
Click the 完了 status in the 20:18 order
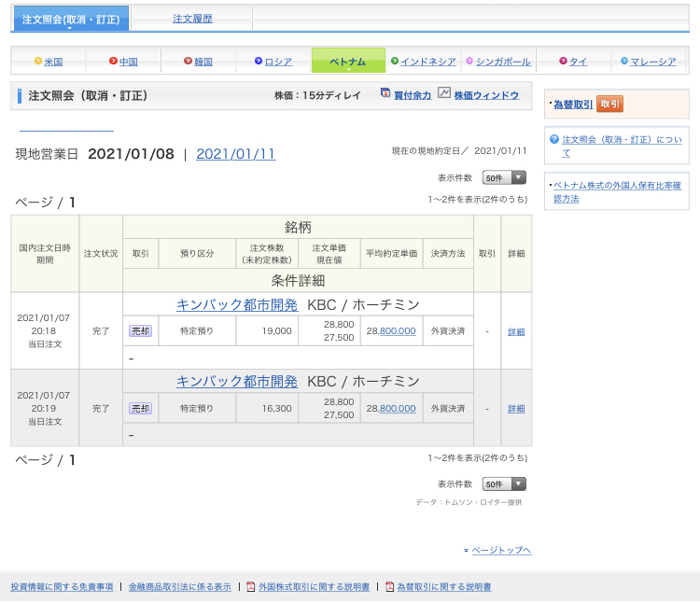101,330
